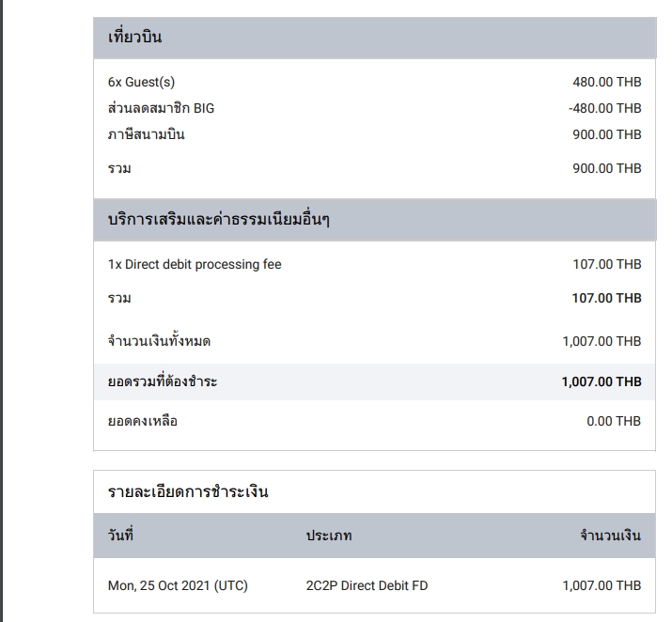This screenshot has height=622, width=672.
Task: Click the เที่ยวบิน section header
Action: tap(375, 38)
